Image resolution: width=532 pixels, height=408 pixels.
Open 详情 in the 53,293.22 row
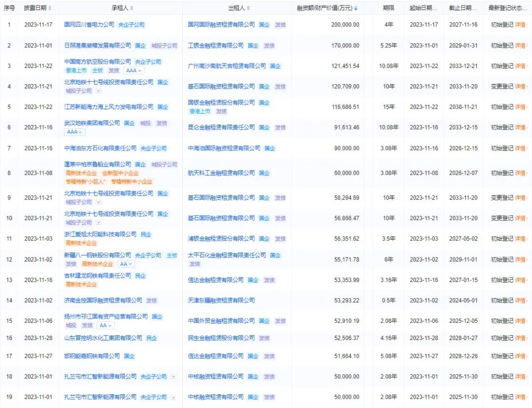(x=520, y=300)
